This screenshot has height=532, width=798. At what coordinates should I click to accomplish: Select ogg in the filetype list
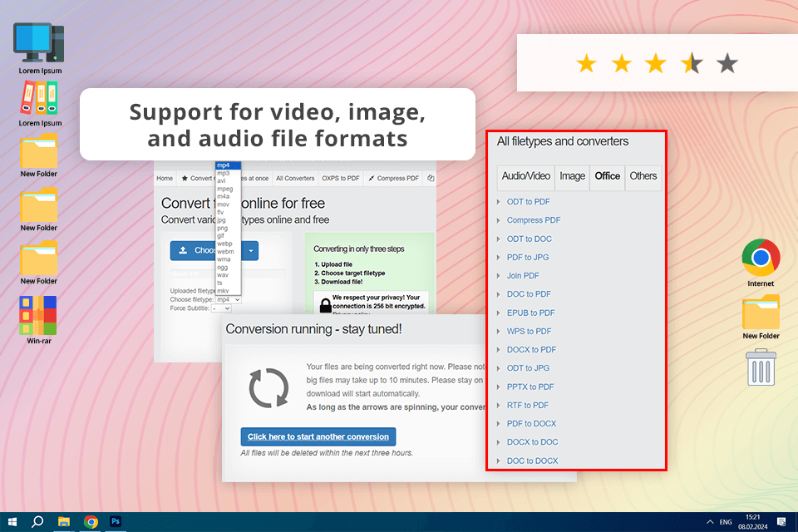pyautogui.click(x=223, y=268)
